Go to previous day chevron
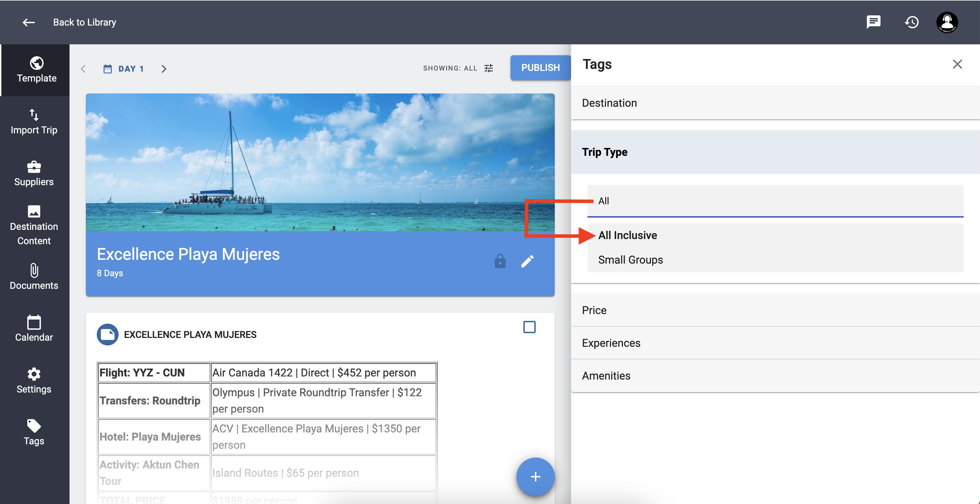 tap(83, 69)
